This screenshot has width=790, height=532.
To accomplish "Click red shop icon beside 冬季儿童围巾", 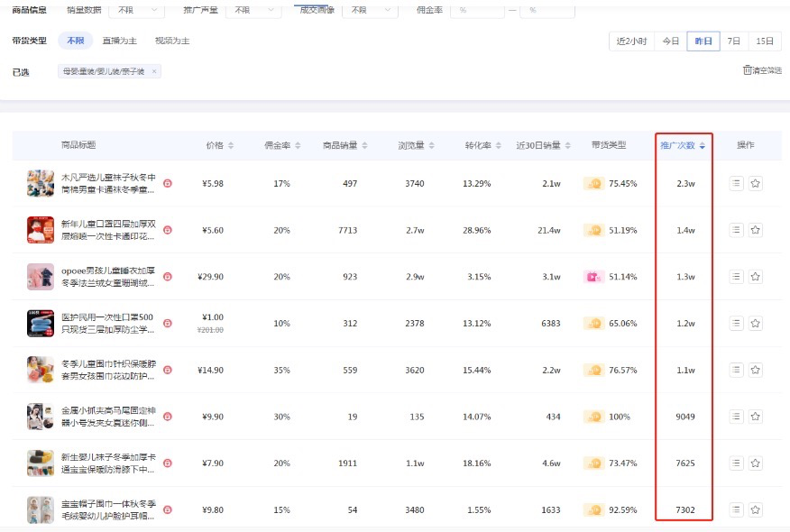I will pos(168,370).
